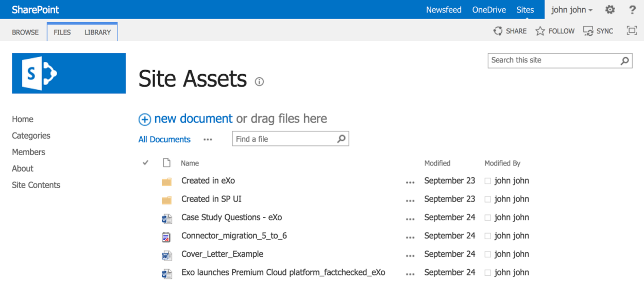Switch to the BROWSE tab
This screenshot has height=298, width=644.
click(25, 31)
